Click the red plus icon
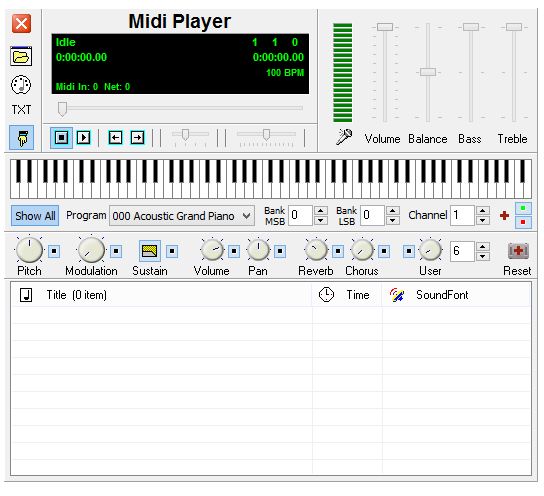This screenshot has height=496, width=544. pyautogui.click(x=504, y=215)
